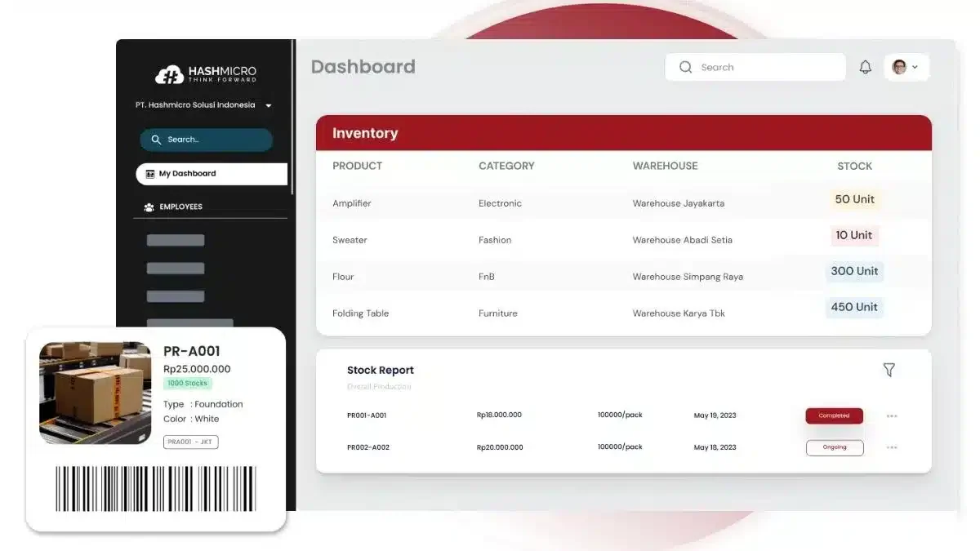This screenshot has width=980, height=551.
Task: Click the PRA001 - JKT tag
Action: pyautogui.click(x=190, y=442)
